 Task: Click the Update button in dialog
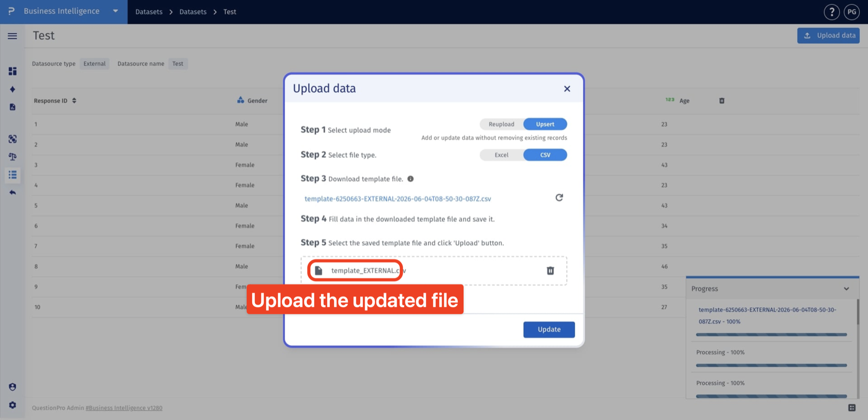click(549, 329)
